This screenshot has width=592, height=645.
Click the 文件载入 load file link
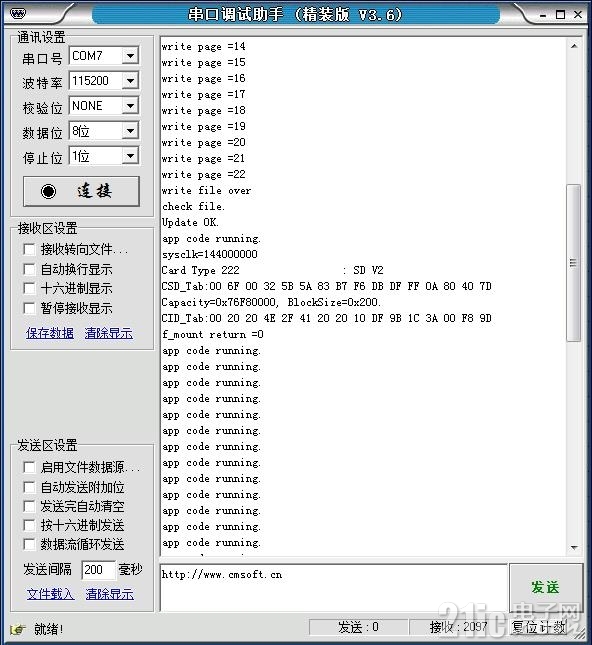tap(51, 594)
